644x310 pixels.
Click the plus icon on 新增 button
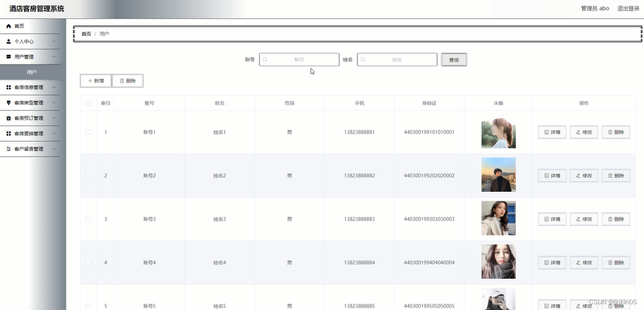[90, 81]
